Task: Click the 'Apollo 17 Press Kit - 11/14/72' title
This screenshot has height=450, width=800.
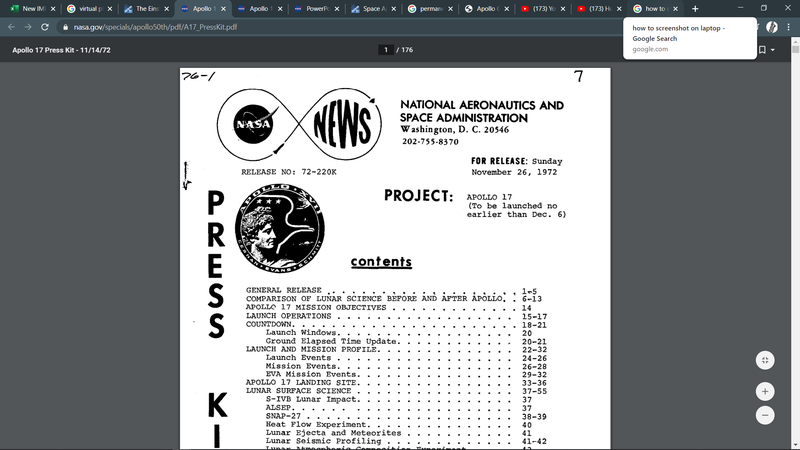Action: coord(61,50)
